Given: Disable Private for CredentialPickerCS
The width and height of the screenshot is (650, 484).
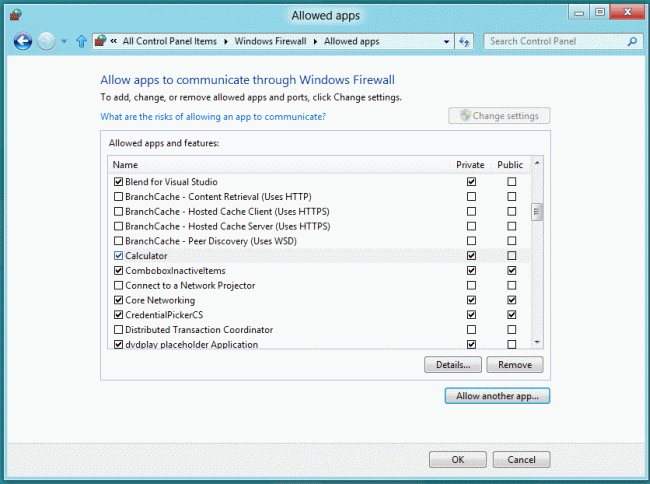Looking at the screenshot, I should pyautogui.click(x=471, y=315).
